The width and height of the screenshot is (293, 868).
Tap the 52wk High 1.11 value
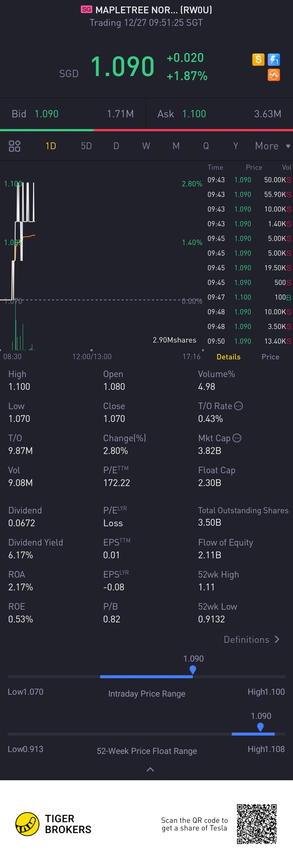coord(206,587)
